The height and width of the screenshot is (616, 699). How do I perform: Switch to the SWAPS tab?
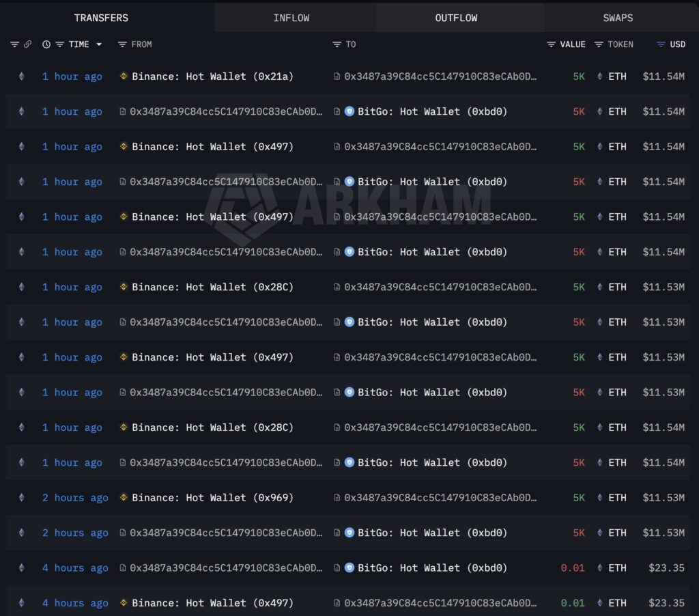[617, 18]
